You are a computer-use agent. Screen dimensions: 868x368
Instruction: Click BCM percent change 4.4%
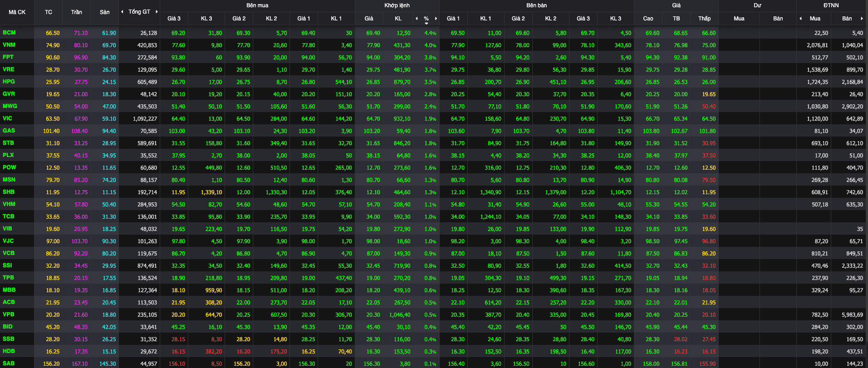(x=430, y=33)
